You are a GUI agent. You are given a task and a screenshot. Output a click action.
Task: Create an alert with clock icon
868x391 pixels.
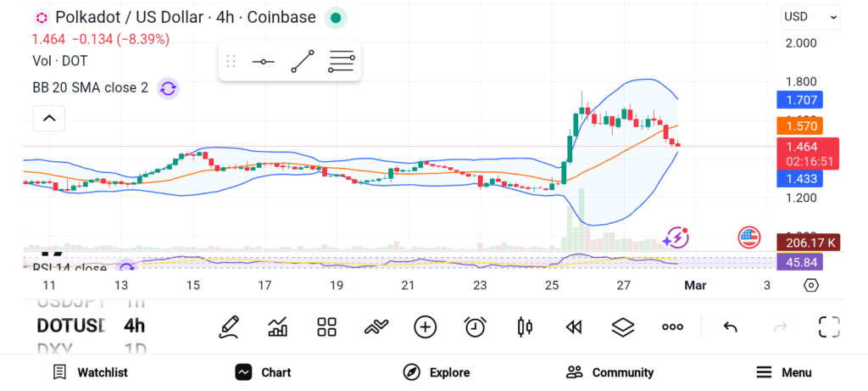[475, 327]
